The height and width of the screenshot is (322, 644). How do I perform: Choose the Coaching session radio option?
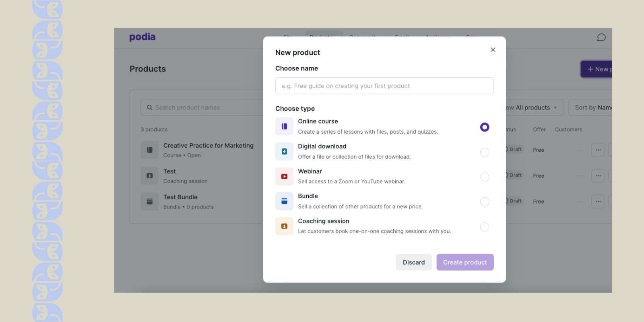click(485, 227)
